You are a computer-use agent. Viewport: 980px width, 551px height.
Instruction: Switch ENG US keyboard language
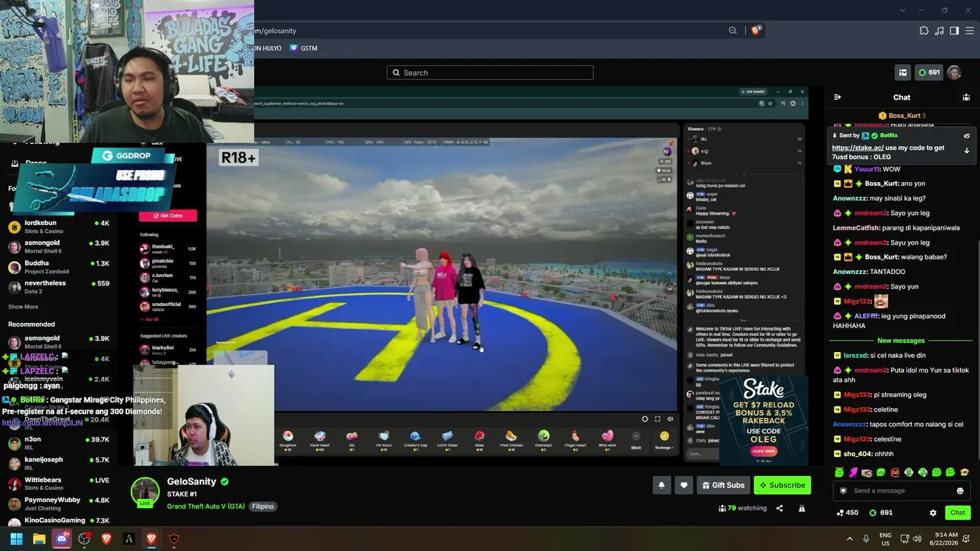pyautogui.click(x=885, y=539)
